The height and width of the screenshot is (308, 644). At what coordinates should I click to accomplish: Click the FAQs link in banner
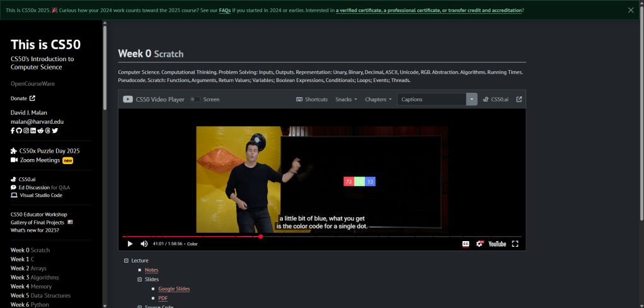[x=224, y=10]
